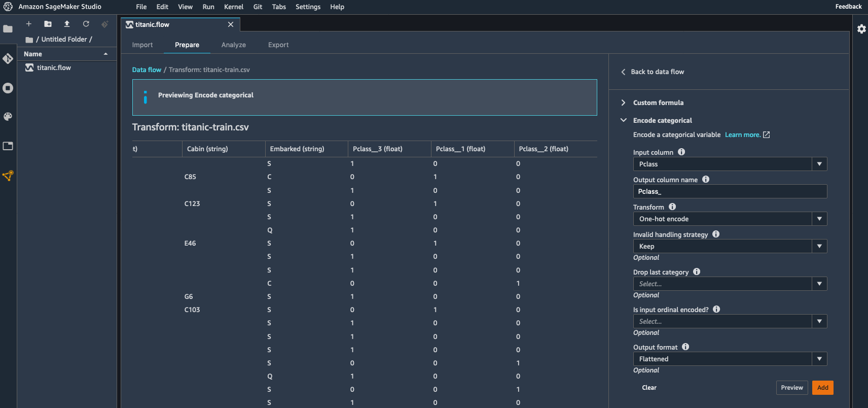The image size is (868, 408).
Task: Open the Input column Pclass dropdown
Action: tap(729, 164)
